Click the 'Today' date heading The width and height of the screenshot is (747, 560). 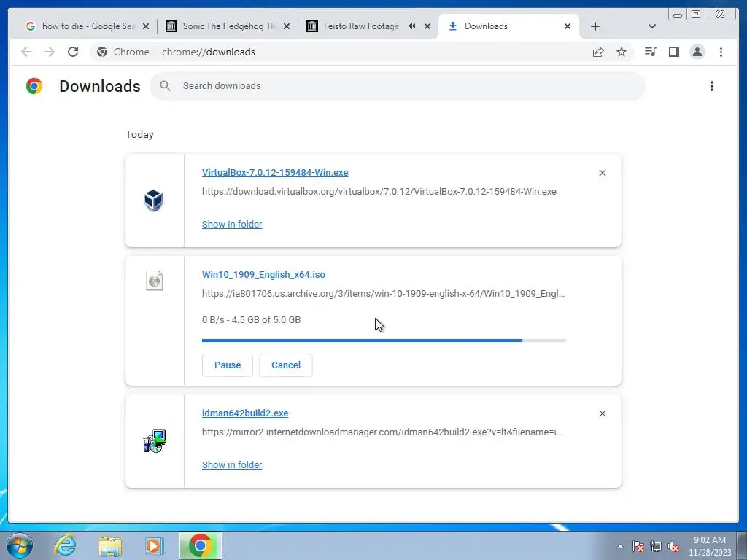[139, 135]
